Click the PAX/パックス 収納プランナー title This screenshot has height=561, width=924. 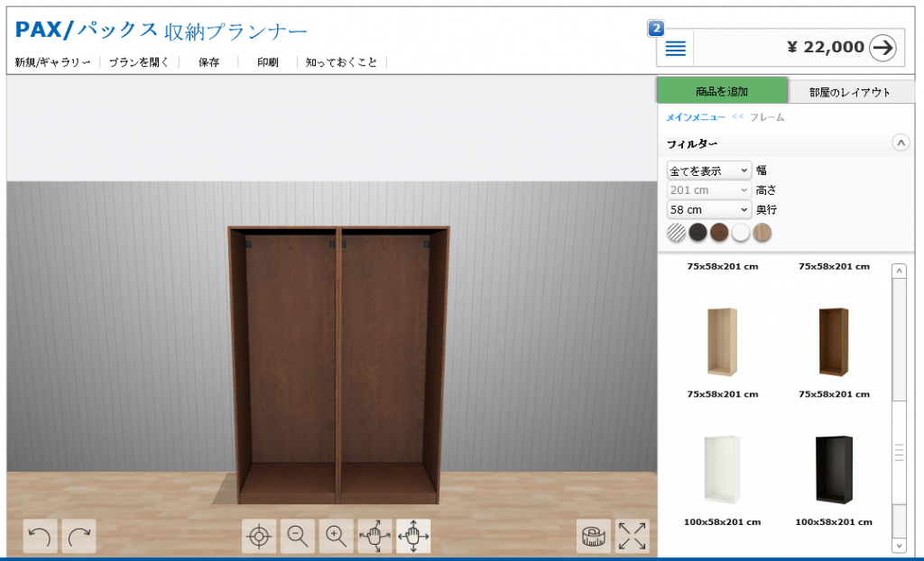(x=161, y=30)
